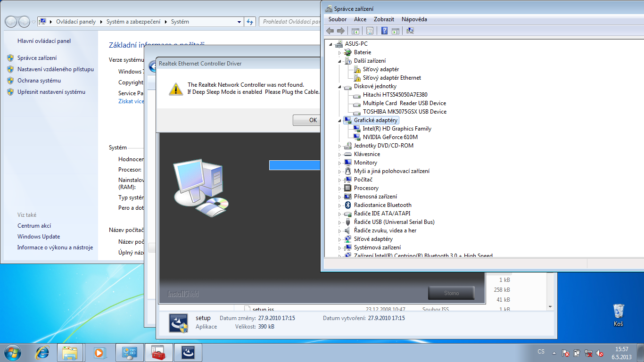Collapse the Další zařízení node
The height and width of the screenshot is (362, 644).
tap(339, 61)
